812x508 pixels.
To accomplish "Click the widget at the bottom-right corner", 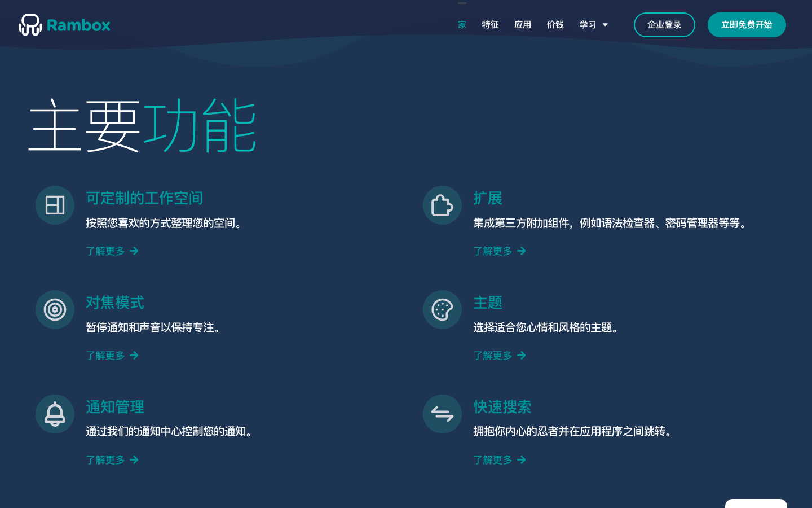I will (756, 505).
